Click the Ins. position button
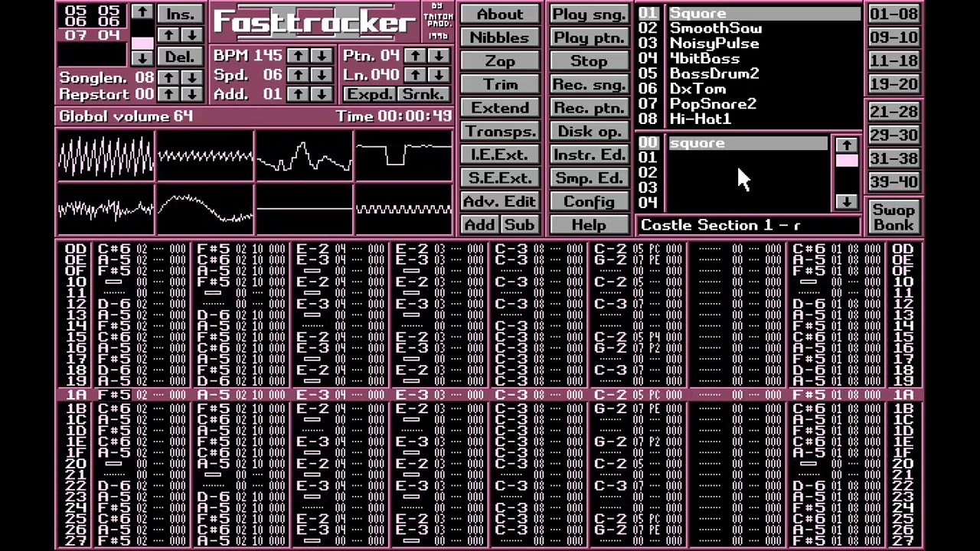This screenshot has width=980, height=551. 180,14
